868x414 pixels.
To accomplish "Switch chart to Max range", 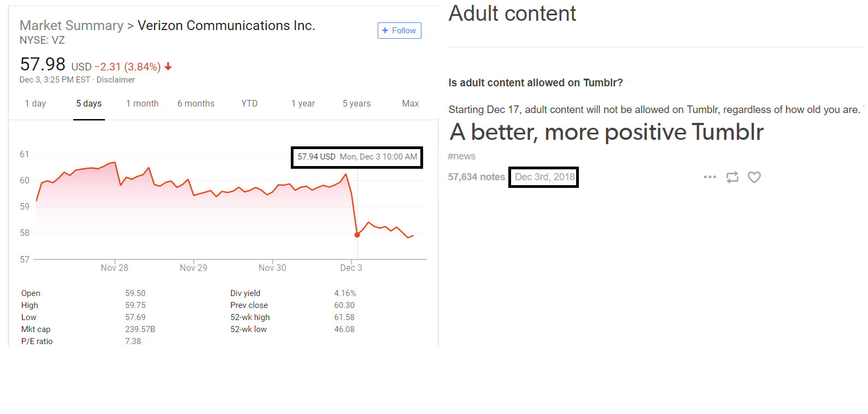I will 410,104.
